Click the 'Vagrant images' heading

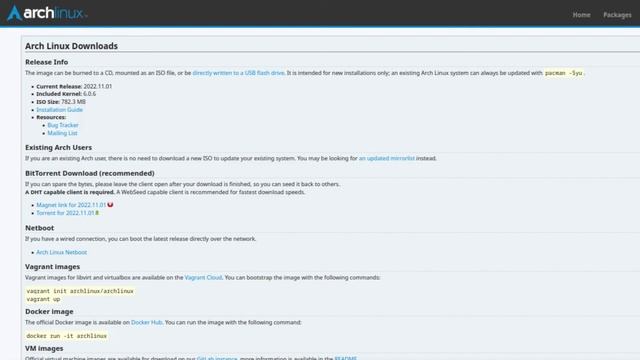[52, 267]
